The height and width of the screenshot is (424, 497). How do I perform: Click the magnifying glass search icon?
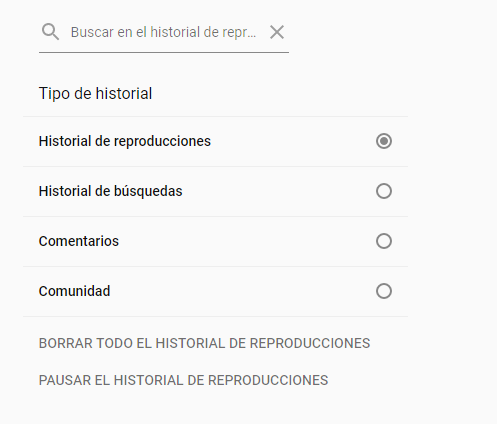coord(50,32)
